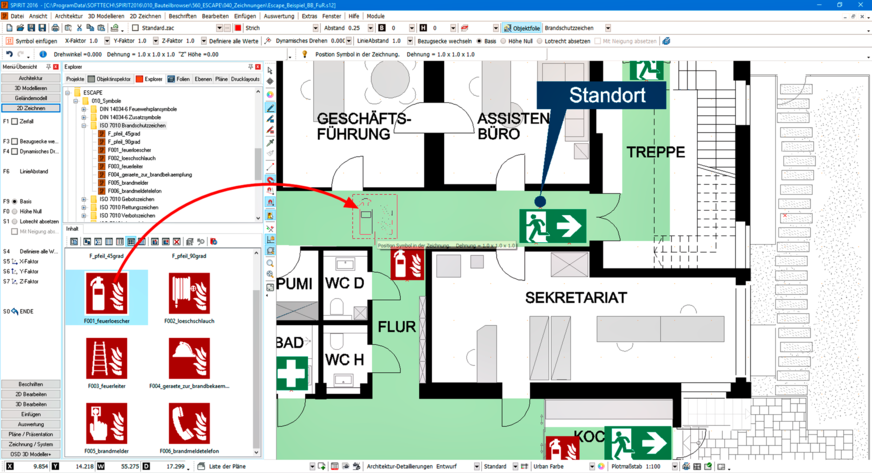Open the Datei menu
The height and width of the screenshot is (473, 872).
click(x=17, y=16)
